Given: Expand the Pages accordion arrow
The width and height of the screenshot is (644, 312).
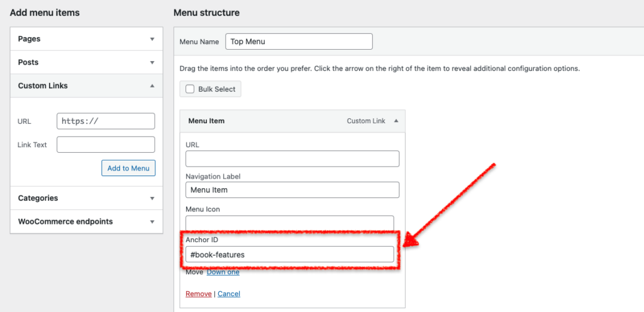Looking at the screenshot, I should (x=152, y=39).
